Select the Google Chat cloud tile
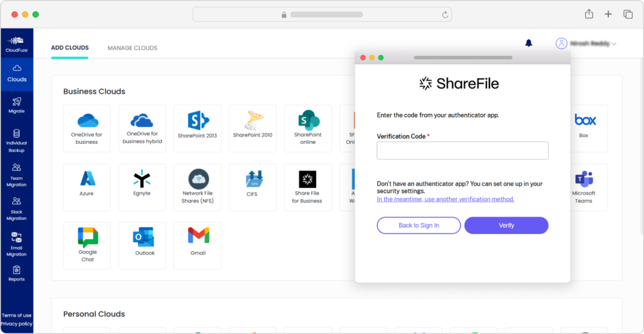This screenshot has height=334, width=644. pos(86,245)
